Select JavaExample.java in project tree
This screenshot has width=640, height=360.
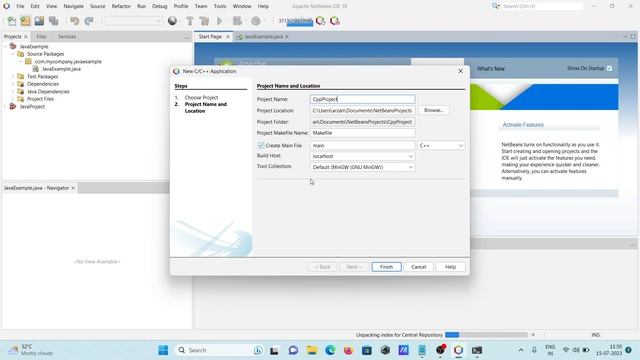(61, 69)
